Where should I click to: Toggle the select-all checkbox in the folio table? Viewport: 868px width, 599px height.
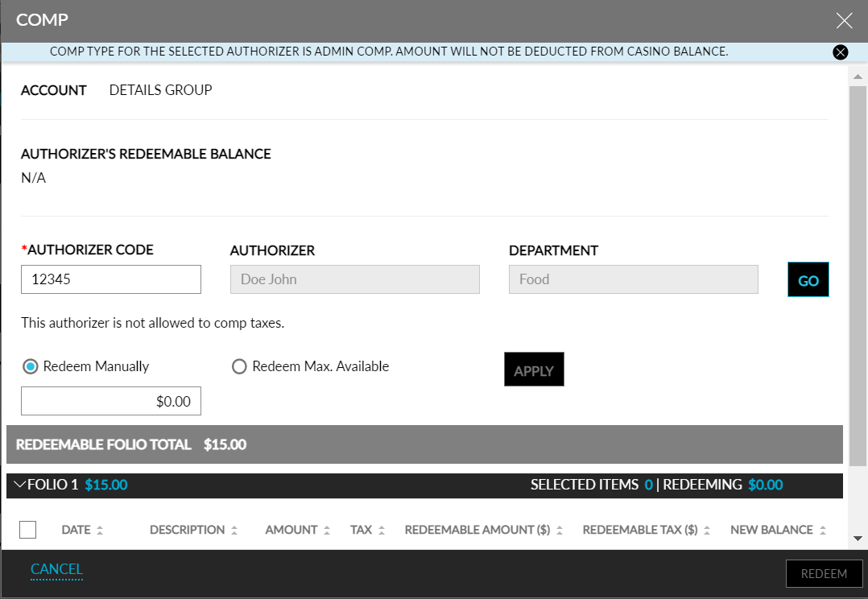tap(28, 529)
